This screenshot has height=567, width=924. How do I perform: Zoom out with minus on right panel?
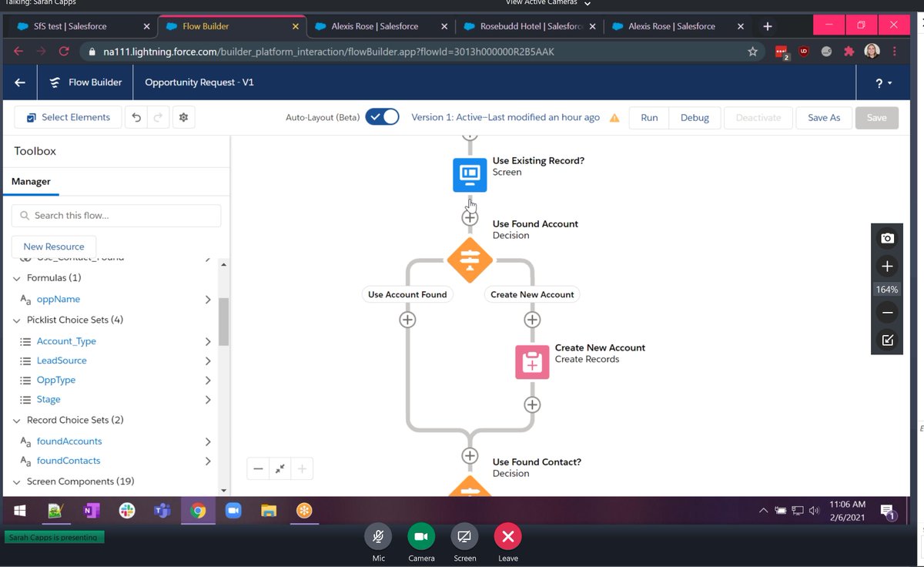[887, 313]
